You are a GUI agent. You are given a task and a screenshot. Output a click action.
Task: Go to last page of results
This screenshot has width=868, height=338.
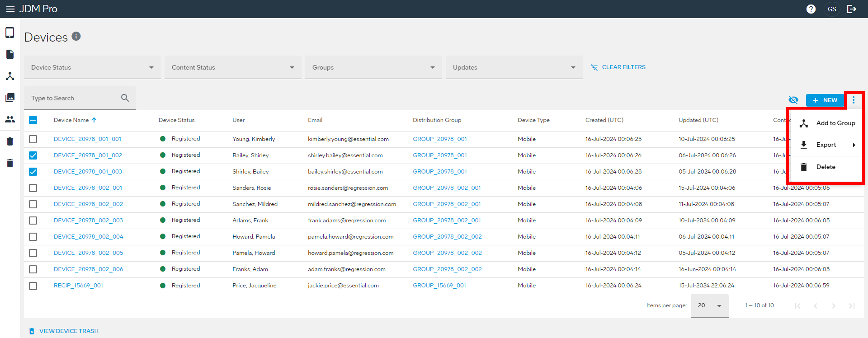click(x=851, y=306)
